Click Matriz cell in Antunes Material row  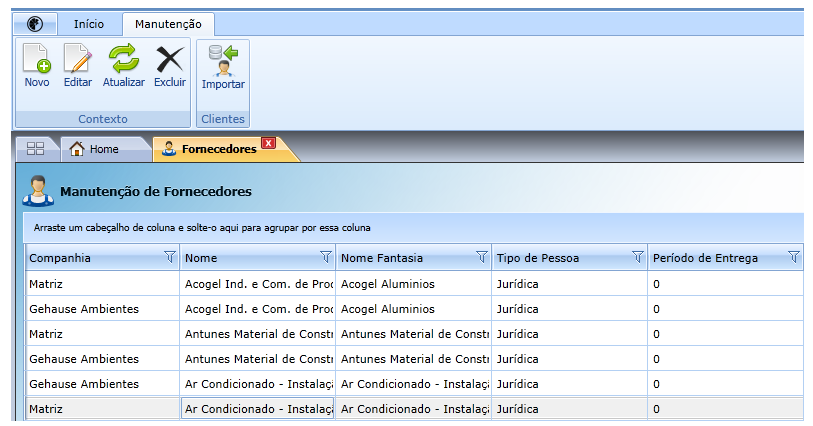pos(102,334)
